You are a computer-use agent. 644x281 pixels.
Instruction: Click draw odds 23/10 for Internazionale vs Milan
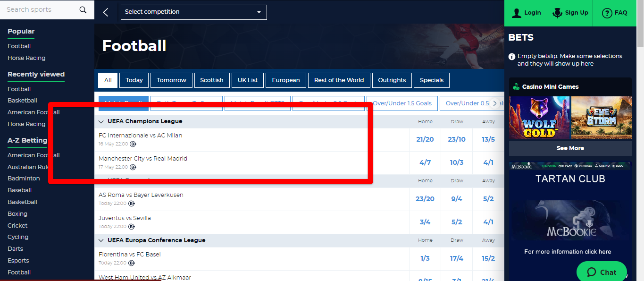tap(457, 140)
